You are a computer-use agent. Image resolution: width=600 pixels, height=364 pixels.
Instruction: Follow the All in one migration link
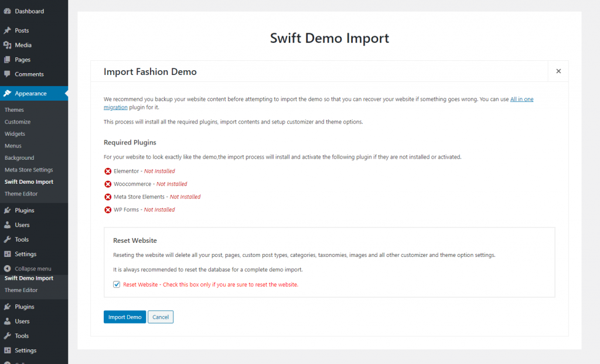pyautogui.click(x=521, y=99)
